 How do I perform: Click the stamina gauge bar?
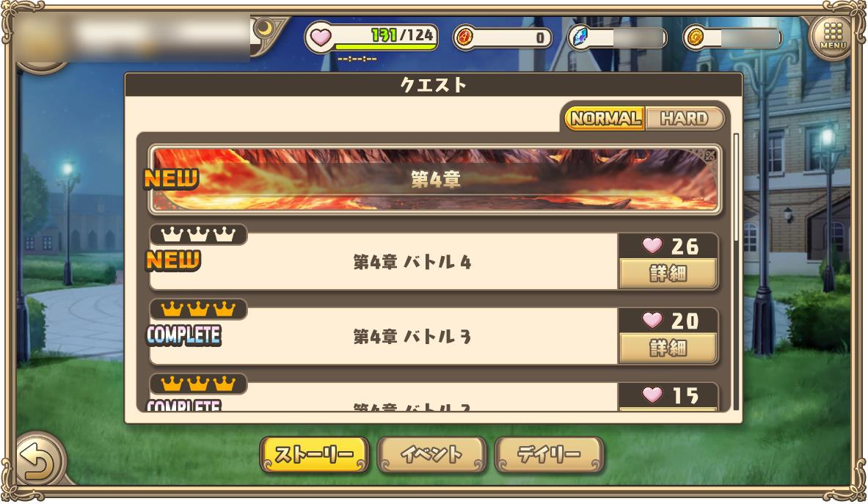point(387,48)
